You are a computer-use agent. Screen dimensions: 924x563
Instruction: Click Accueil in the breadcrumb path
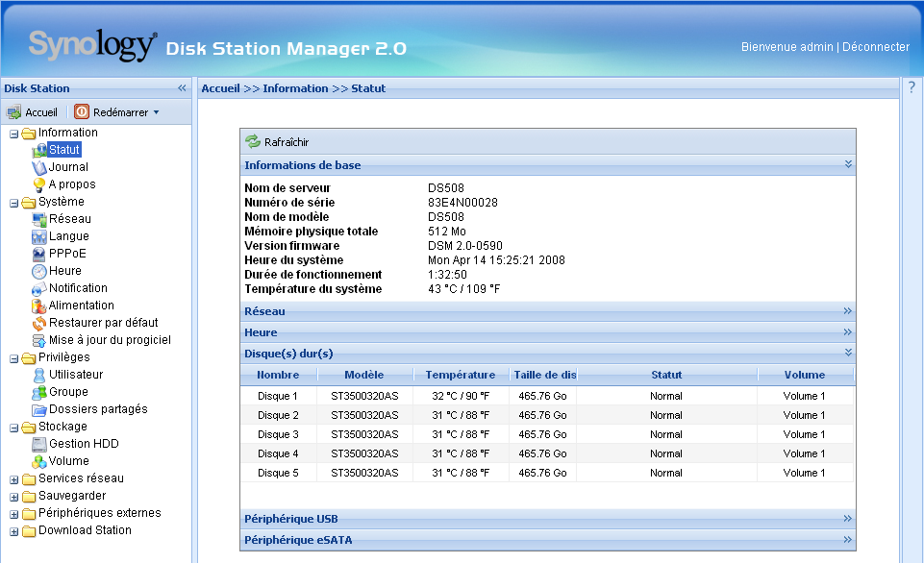coord(220,88)
